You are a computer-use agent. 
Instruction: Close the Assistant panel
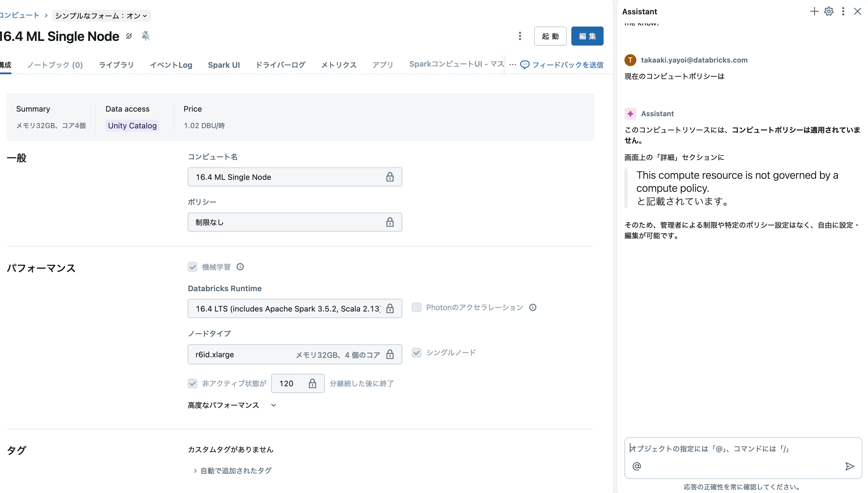click(x=857, y=11)
